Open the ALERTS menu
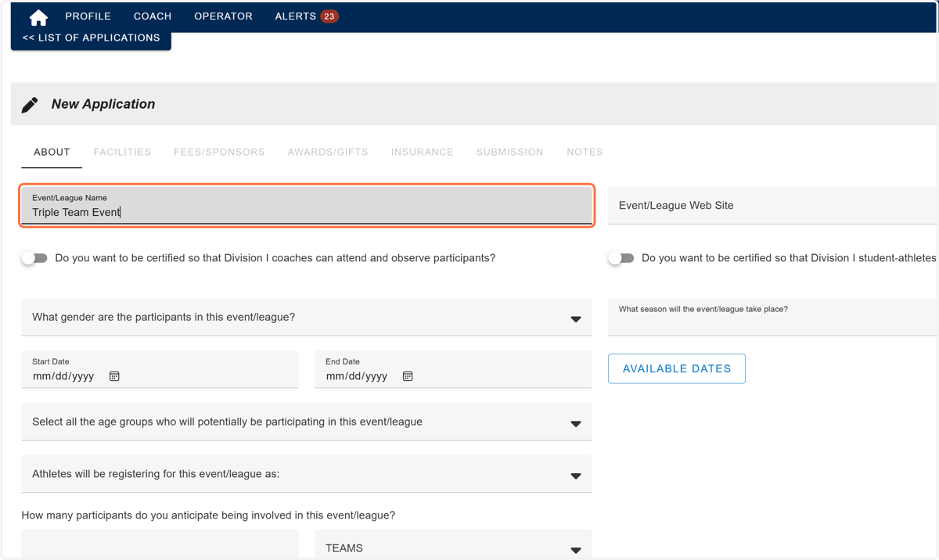Screen dimensions: 939x560 (x=296, y=16)
